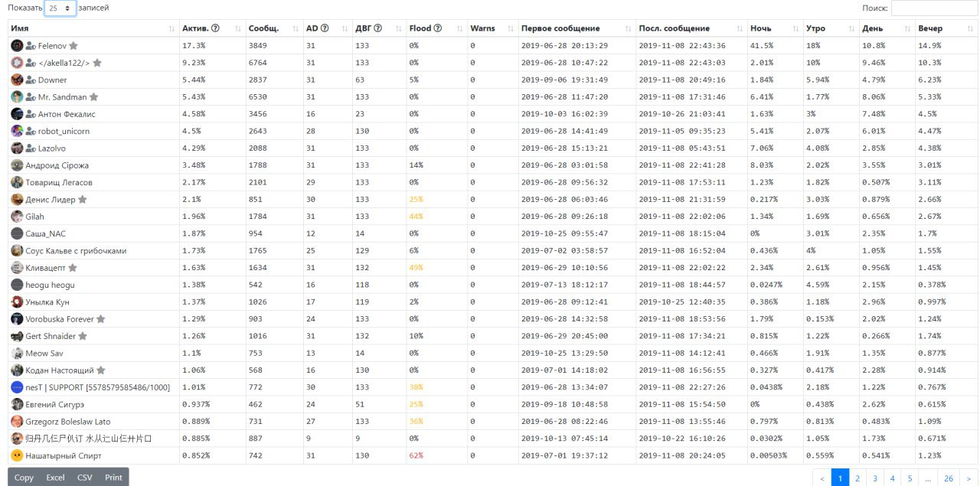Click the CSV export button
This screenshot has height=486, width=980.
tap(85, 477)
